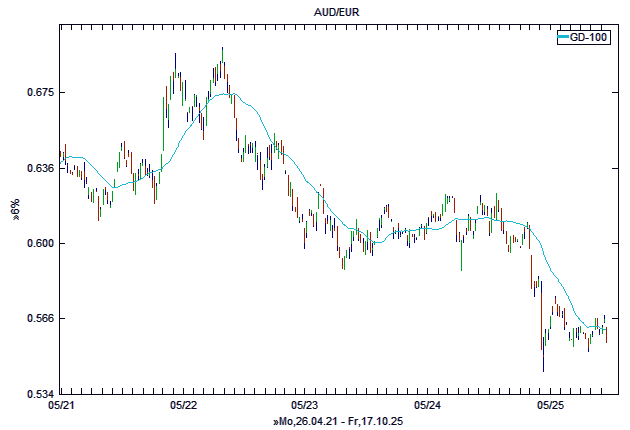Click the 0.675 price axis label
This screenshot has height=430, width=630.
(x=38, y=92)
